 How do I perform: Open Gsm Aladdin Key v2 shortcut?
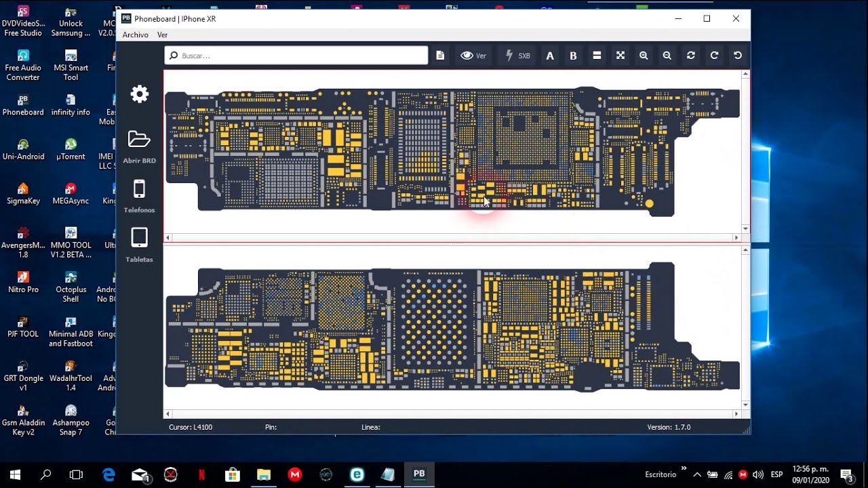23,420
